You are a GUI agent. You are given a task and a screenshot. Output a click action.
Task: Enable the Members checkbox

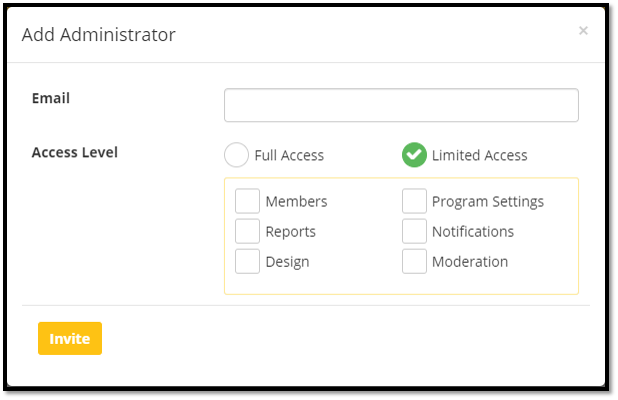pyautogui.click(x=248, y=201)
